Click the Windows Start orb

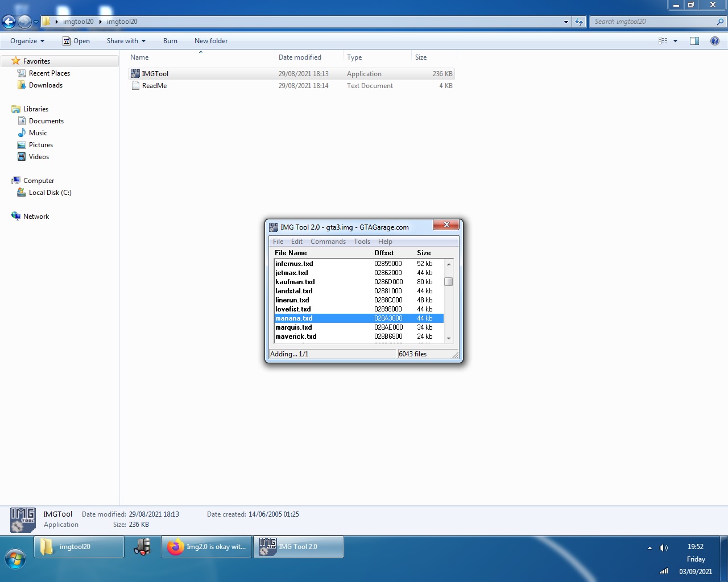15,559
